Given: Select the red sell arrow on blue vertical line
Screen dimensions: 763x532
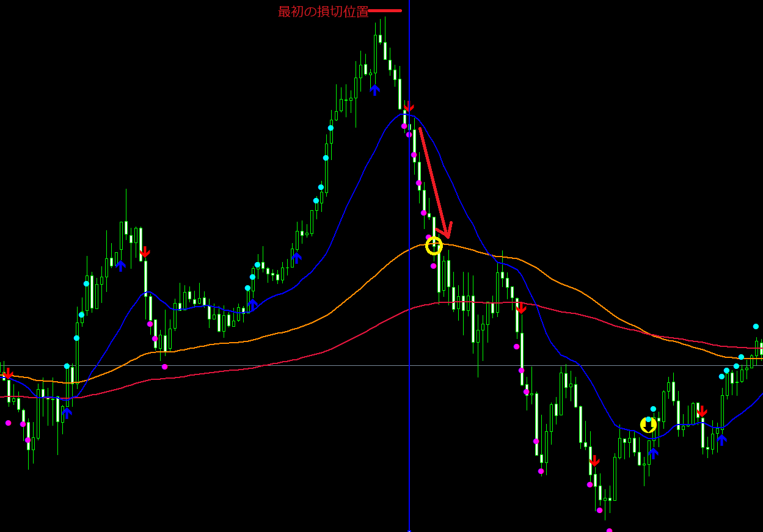Looking at the screenshot, I should coord(409,108).
